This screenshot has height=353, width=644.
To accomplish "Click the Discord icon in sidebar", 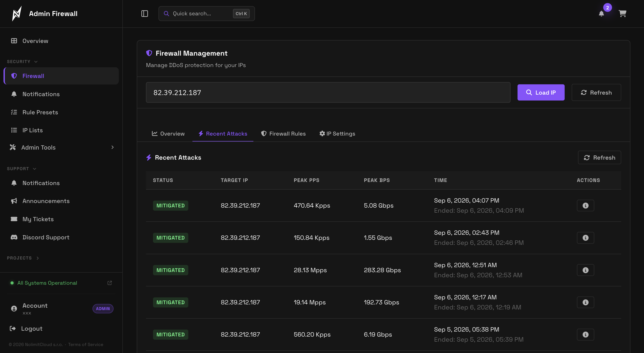I will pyautogui.click(x=14, y=237).
